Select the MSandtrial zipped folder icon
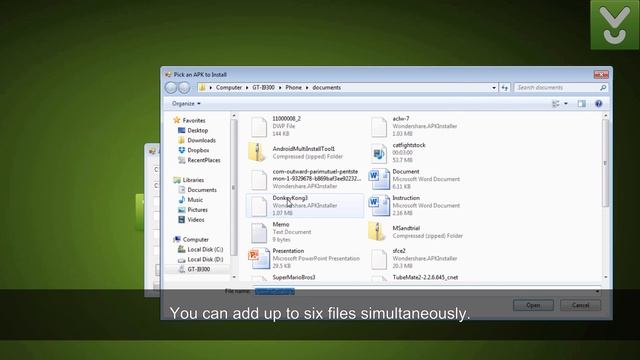The width and height of the screenshot is (640, 360). (x=378, y=232)
